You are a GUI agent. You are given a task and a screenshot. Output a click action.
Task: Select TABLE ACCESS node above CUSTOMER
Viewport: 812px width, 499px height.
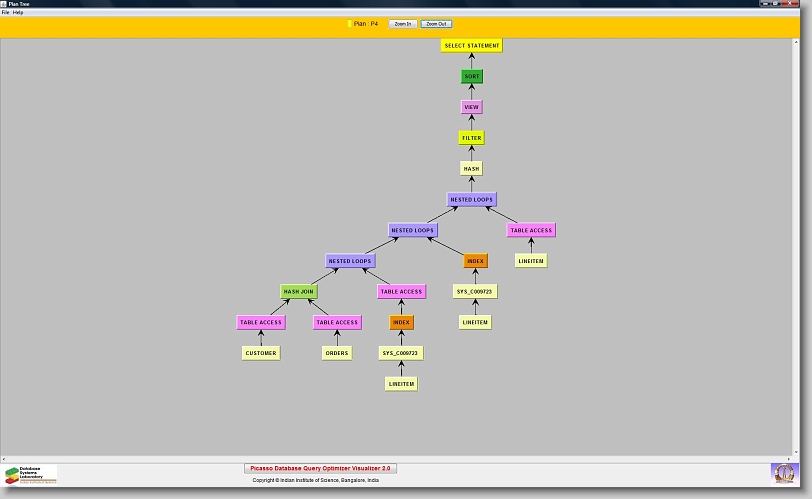coord(260,322)
